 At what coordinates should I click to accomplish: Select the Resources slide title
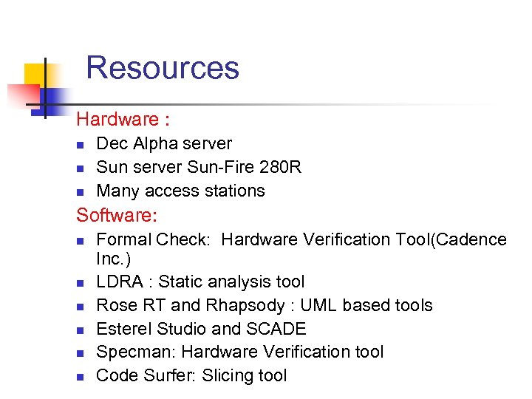coord(163,68)
